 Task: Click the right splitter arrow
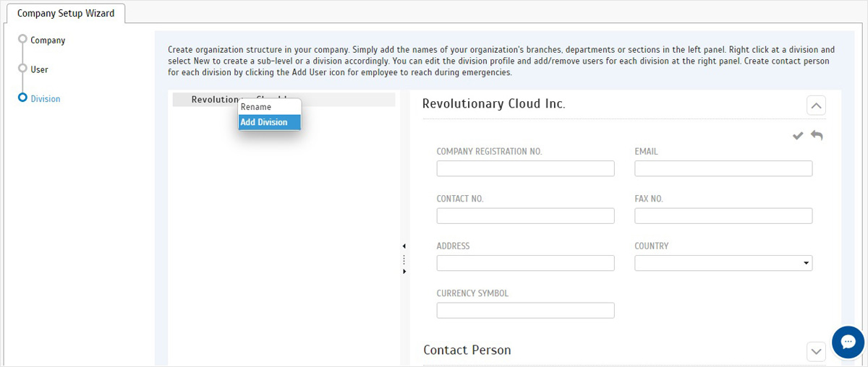tap(404, 272)
